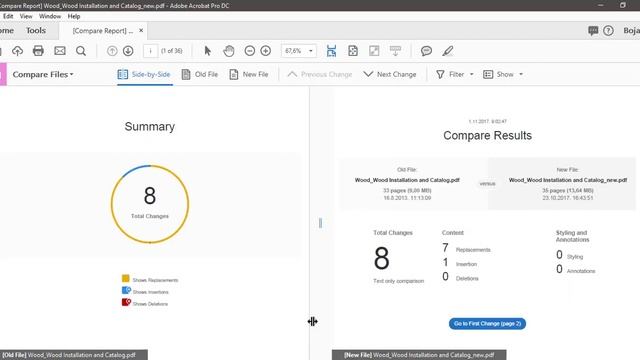
Task: Zoom in with plus icon
Action: (266, 51)
